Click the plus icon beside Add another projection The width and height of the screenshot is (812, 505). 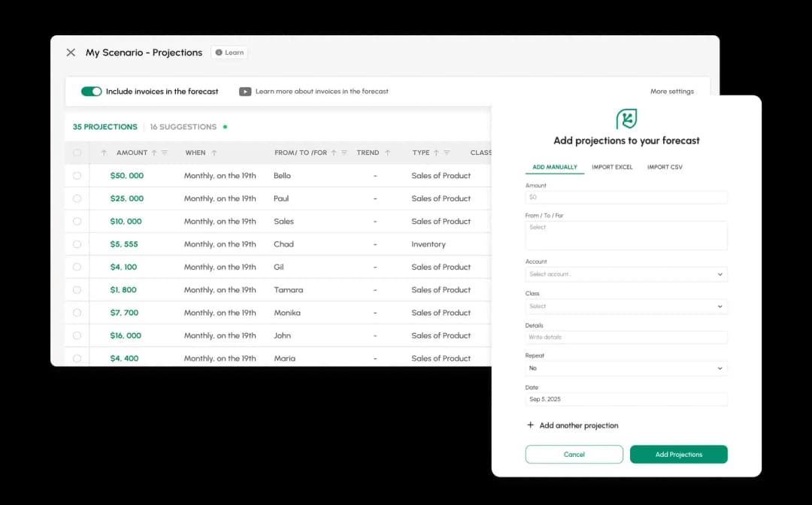[530, 425]
